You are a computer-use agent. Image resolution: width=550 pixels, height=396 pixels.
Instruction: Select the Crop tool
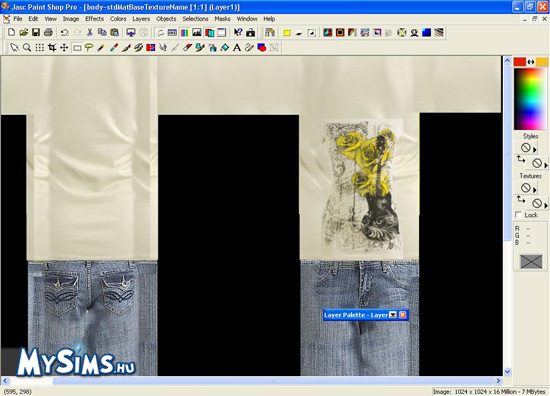click(52, 48)
